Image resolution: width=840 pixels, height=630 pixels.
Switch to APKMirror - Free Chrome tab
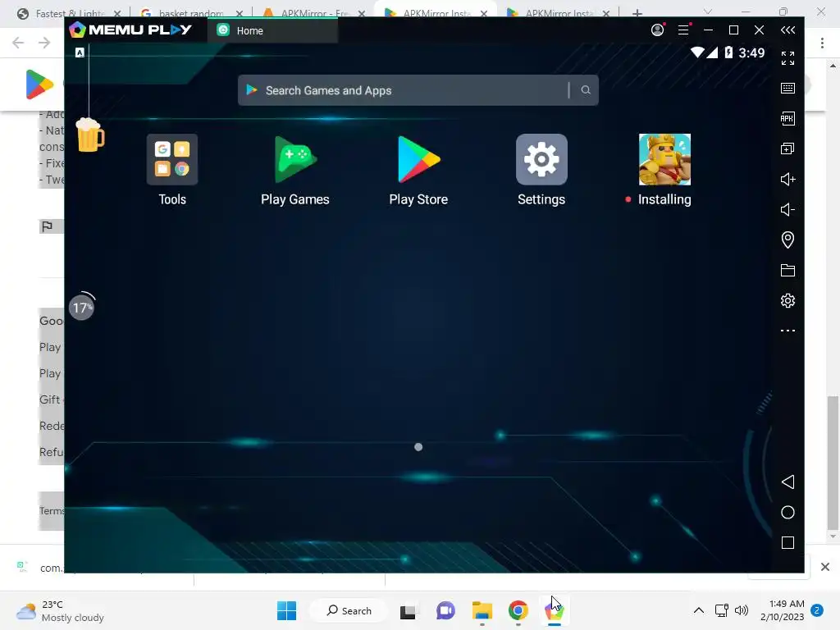[x=314, y=13]
